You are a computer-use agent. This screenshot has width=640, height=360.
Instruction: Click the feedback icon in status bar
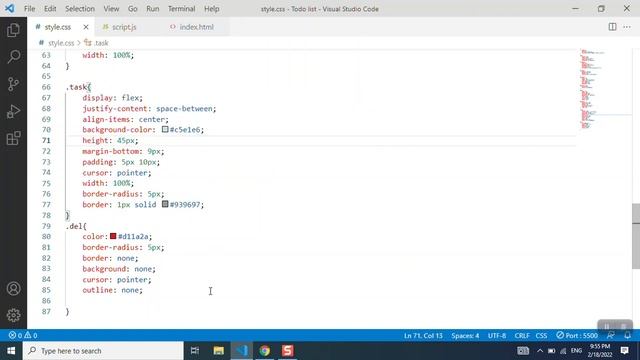611,335
